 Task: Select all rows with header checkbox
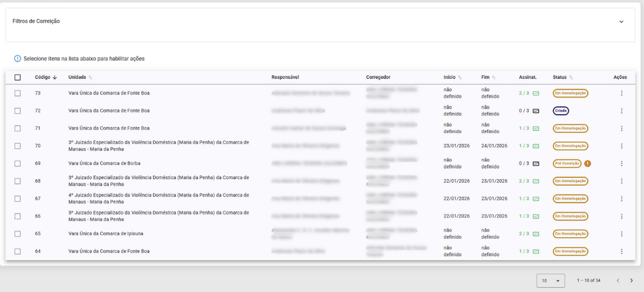point(17,77)
